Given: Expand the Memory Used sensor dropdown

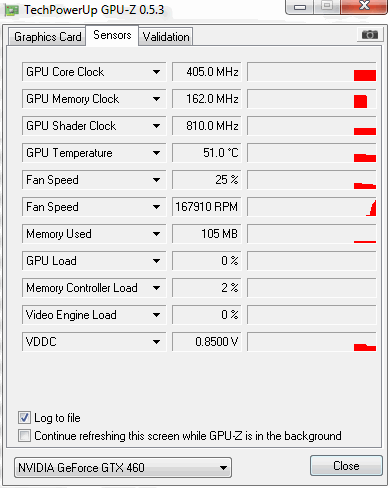Looking at the screenshot, I should point(156,234).
